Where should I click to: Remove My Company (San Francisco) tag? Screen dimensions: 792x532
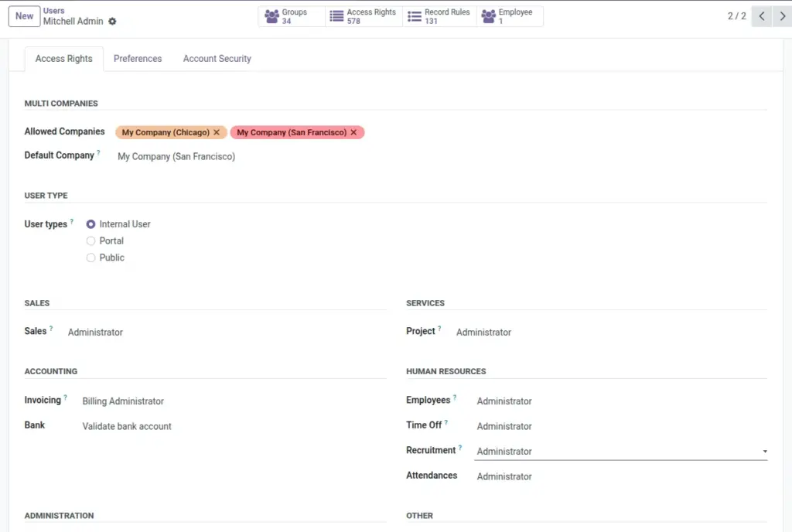(353, 132)
